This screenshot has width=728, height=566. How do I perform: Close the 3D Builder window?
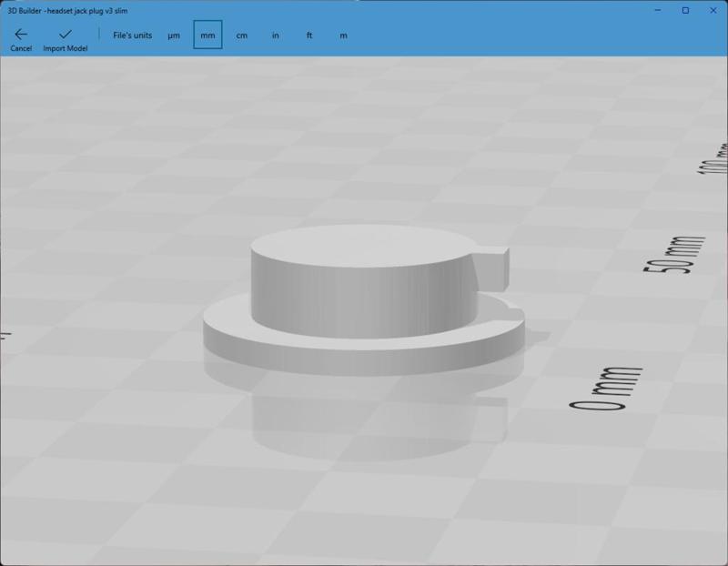(x=713, y=10)
